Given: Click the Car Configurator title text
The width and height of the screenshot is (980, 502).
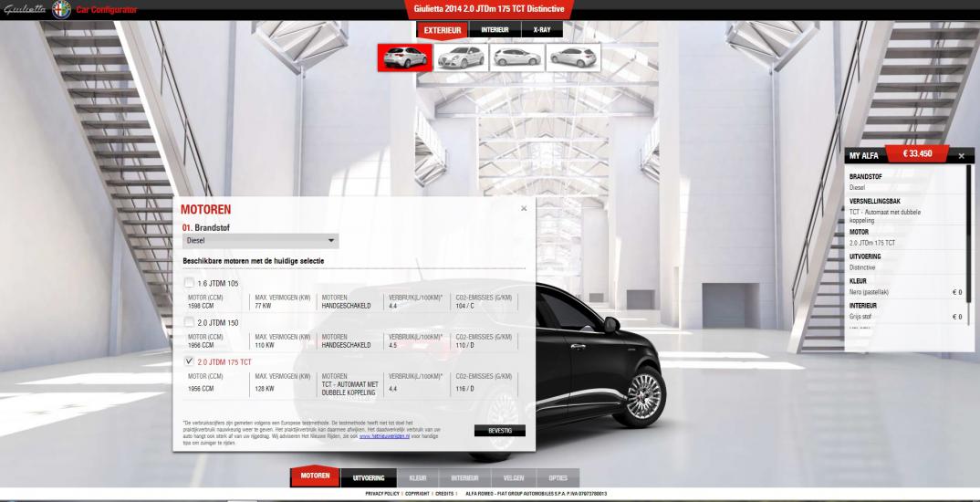Looking at the screenshot, I should tap(106, 10).
